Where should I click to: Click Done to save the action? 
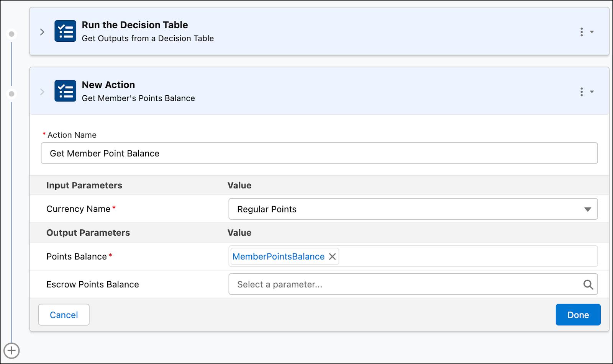578,315
